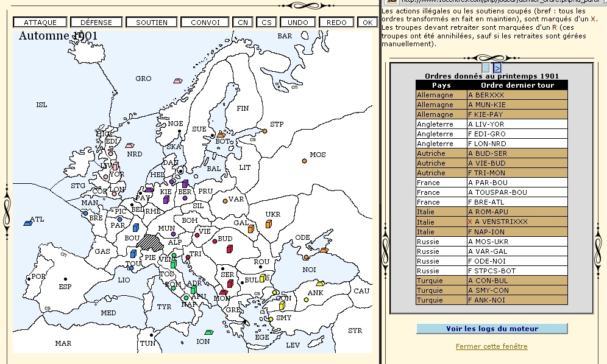Select the blue army just above TOU
607x364 pixels.
[133, 254]
